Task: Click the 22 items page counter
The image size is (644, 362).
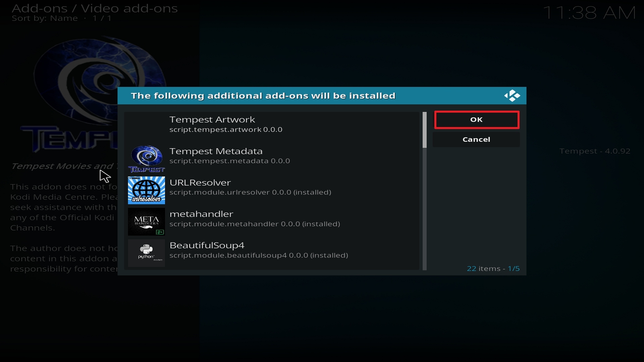Action: [x=493, y=268]
